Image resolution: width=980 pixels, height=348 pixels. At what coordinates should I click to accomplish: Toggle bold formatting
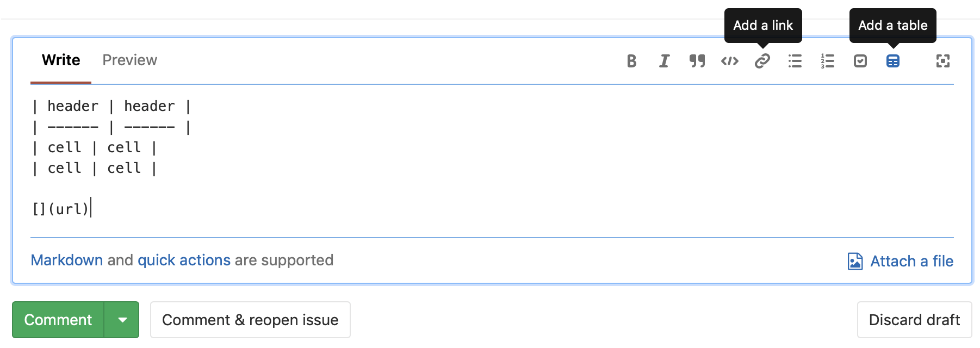631,61
